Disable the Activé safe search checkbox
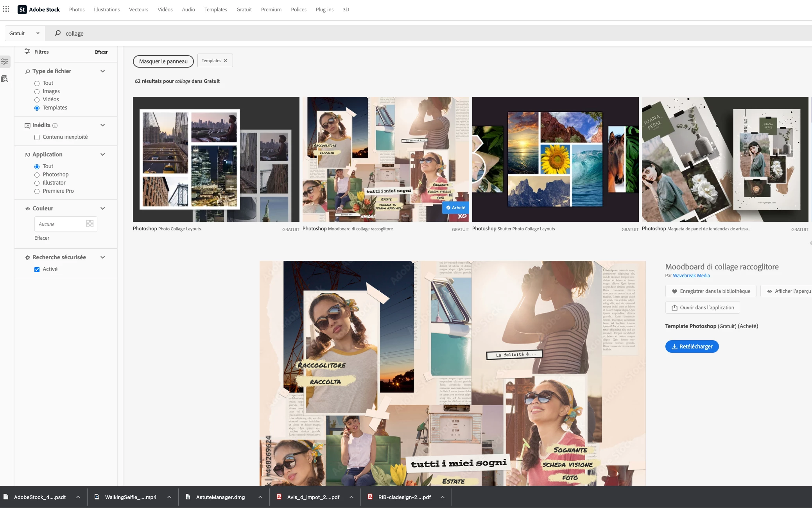The image size is (812, 508). pos(37,269)
